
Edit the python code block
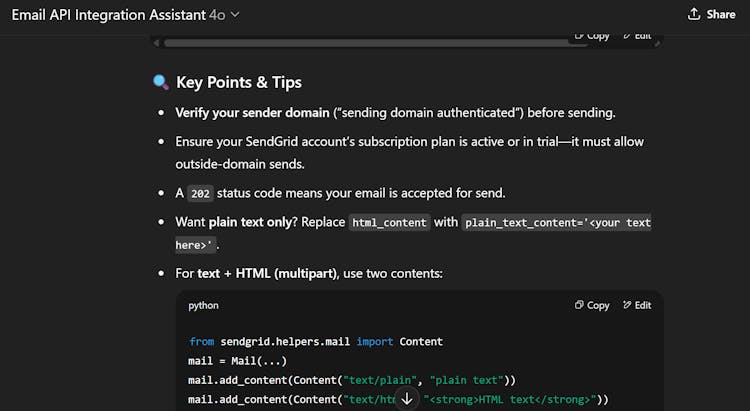[x=636, y=305]
